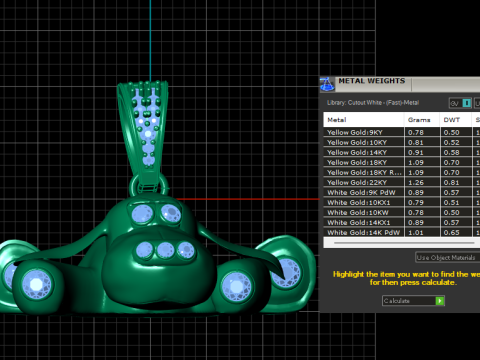480x360 pixels.
Task: Click the Use Object Materials button
Action: [x=447, y=257]
